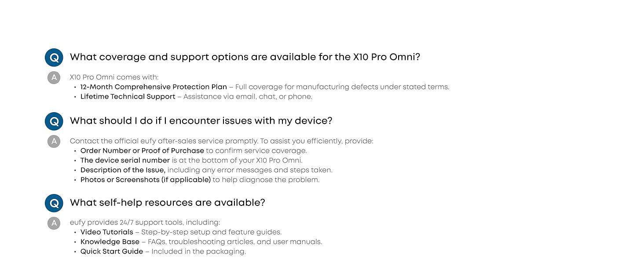
Task: Click the Q icon next to the device issues question
Action: [x=54, y=121]
